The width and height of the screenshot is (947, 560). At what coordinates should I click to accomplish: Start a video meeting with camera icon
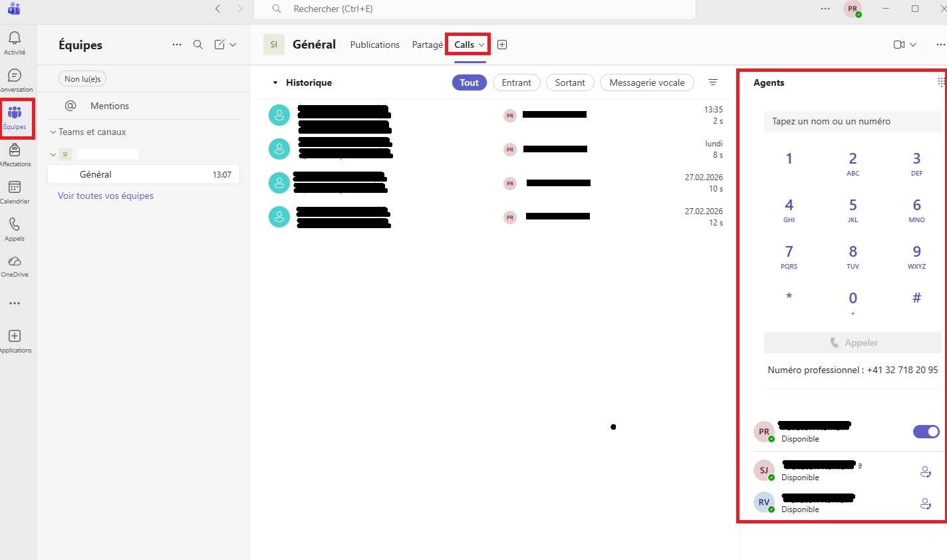[x=899, y=45]
